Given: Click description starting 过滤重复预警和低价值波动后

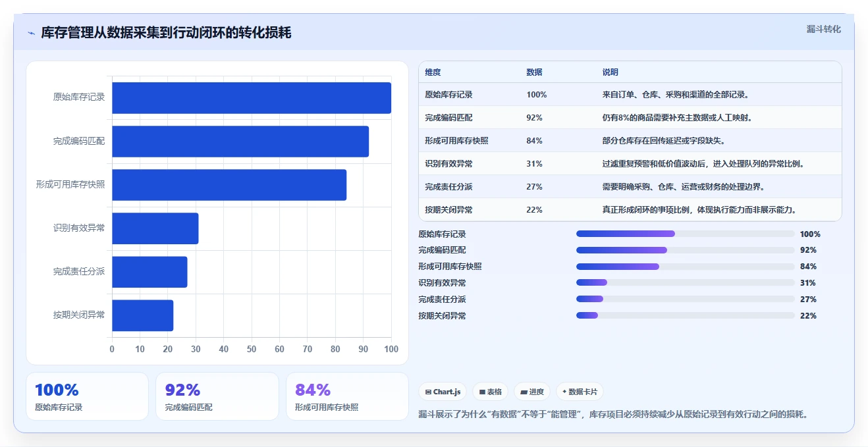Looking at the screenshot, I should pos(705,164).
